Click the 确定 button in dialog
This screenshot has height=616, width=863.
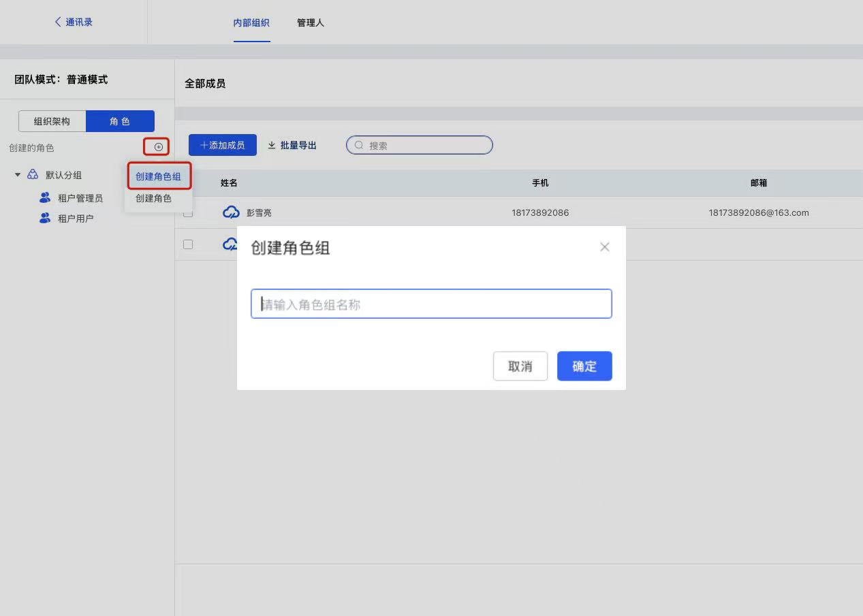tap(584, 366)
